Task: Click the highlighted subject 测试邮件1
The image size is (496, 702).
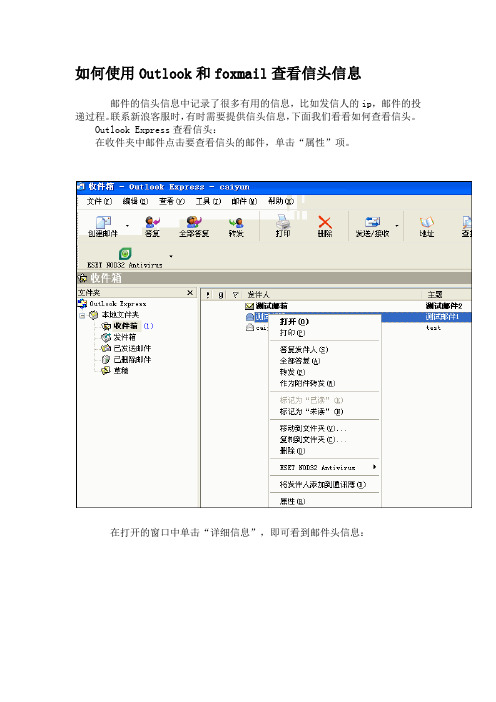Action: coord(442,317)
